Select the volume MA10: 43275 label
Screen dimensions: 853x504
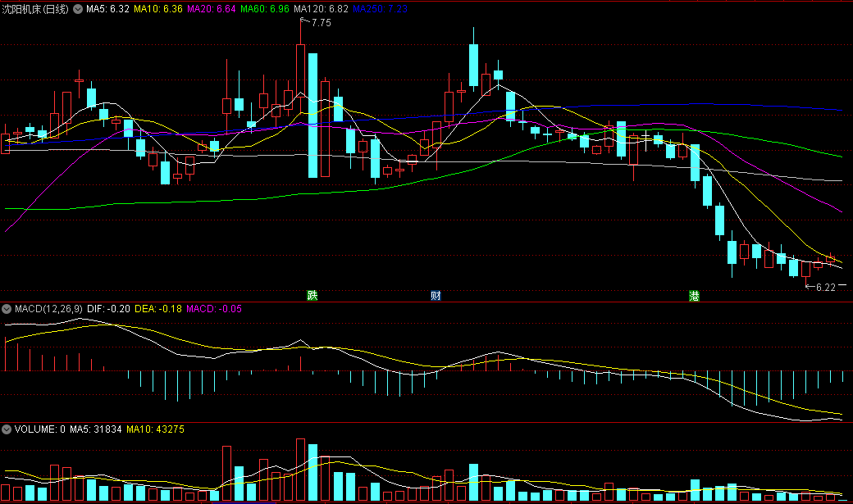coord(156,429)
